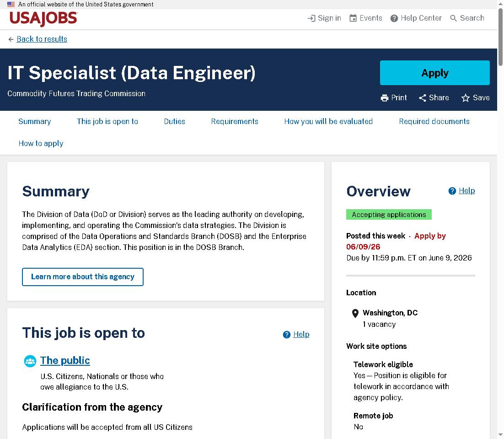Click the location pin icon
This screenshot has height=439, width=504.
[355, 313]
